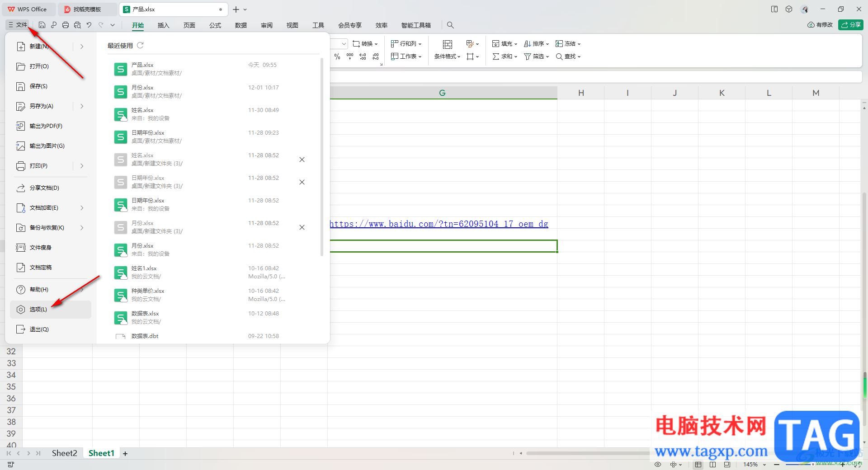This screenshot has width=868, height=470.
Task: Expand the 另存为(A) submenu arrow
Action: [x=82, y=106]
